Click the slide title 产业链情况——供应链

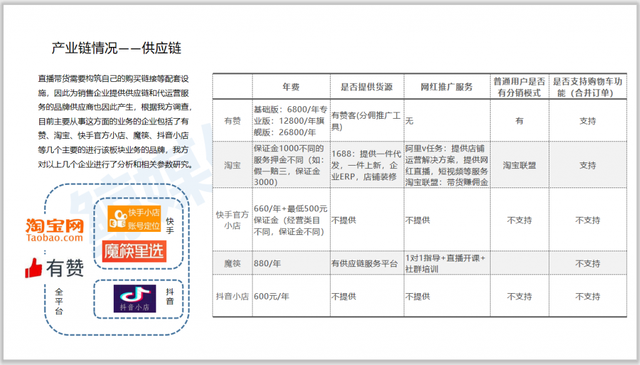tap(116, 48)
